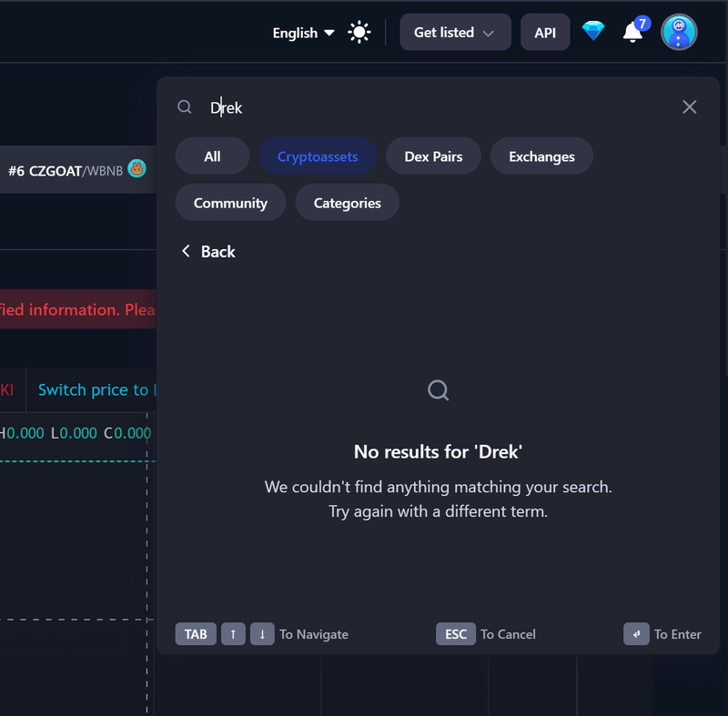Click the 'To Navigate' hint text
This screenshot has width=728, height=716.
[313, 634]
